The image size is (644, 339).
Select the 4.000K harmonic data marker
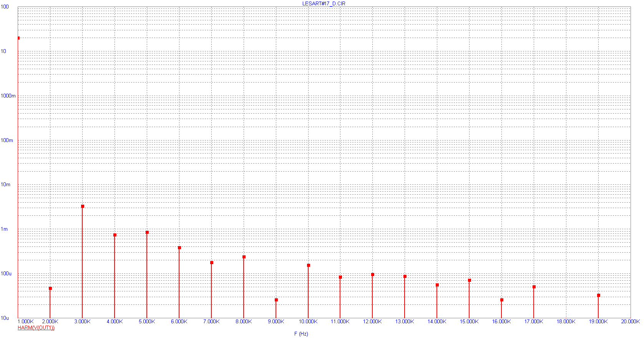pos(115,235)
